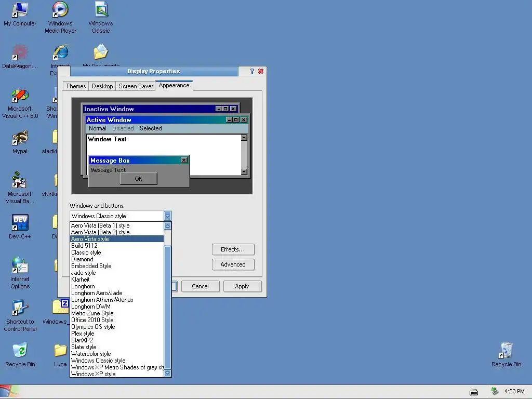
Task: Click the Apply button
Action: point(242,286)
